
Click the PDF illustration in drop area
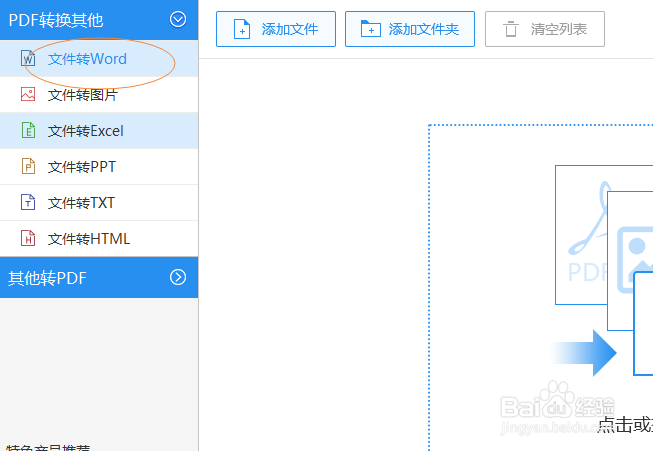coord(581,235)
